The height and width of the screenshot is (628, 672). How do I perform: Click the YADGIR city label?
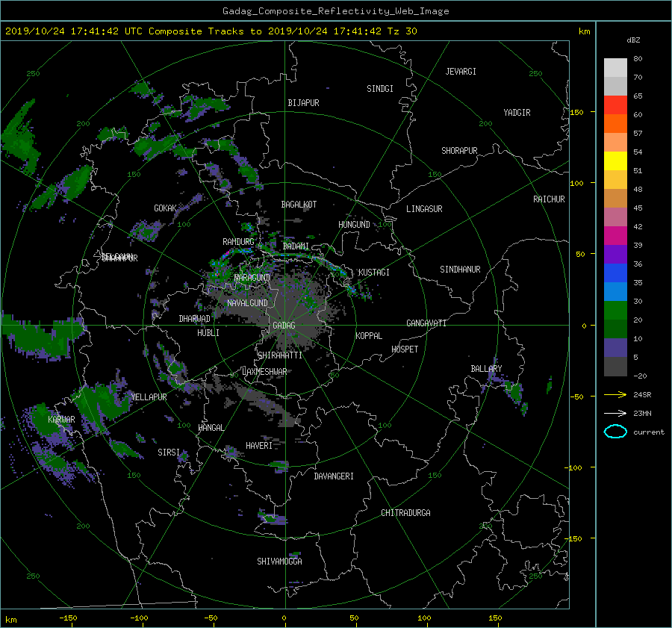click(x=517, y=113)
